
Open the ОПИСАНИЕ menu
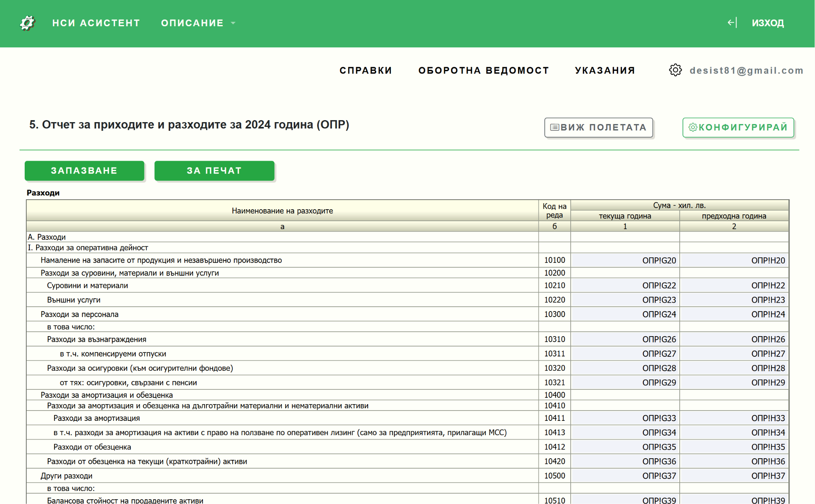pos(192,23)
